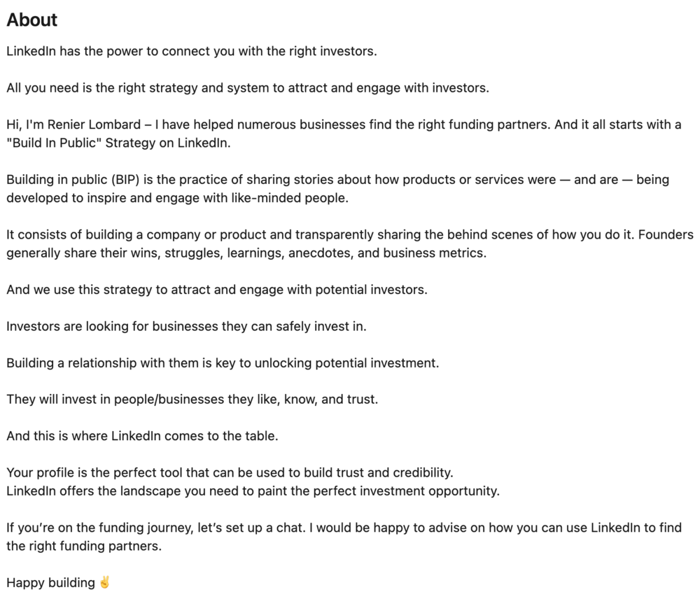700x599 pixels.
Task: Click the line "Building a relationship with them"
Action: point(223,362)
